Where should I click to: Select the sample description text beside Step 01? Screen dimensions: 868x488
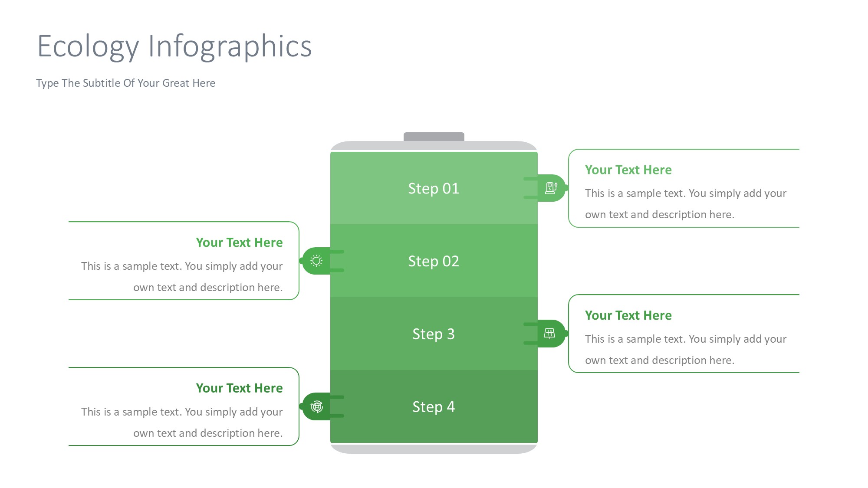point(685,204)
